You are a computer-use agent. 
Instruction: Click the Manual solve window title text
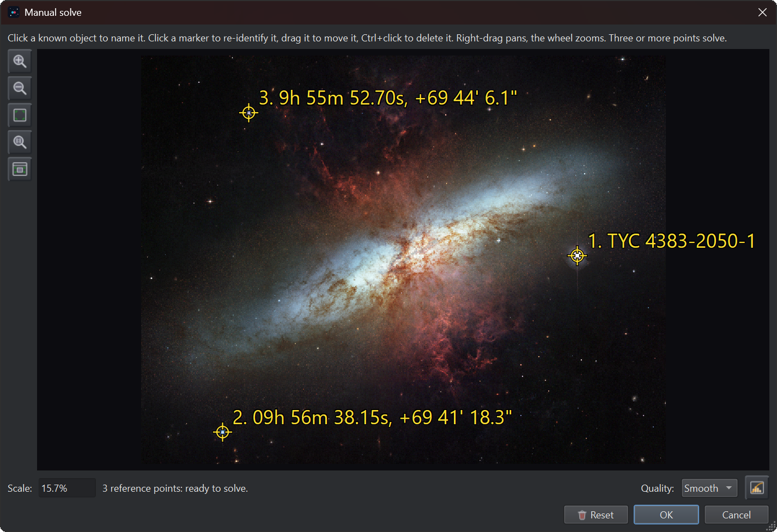coord(53,13)
